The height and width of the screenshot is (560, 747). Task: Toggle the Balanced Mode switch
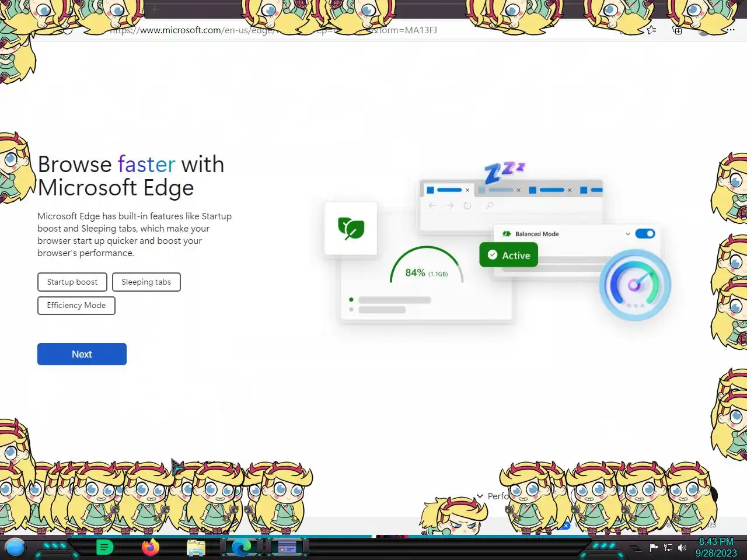(645, 234)
